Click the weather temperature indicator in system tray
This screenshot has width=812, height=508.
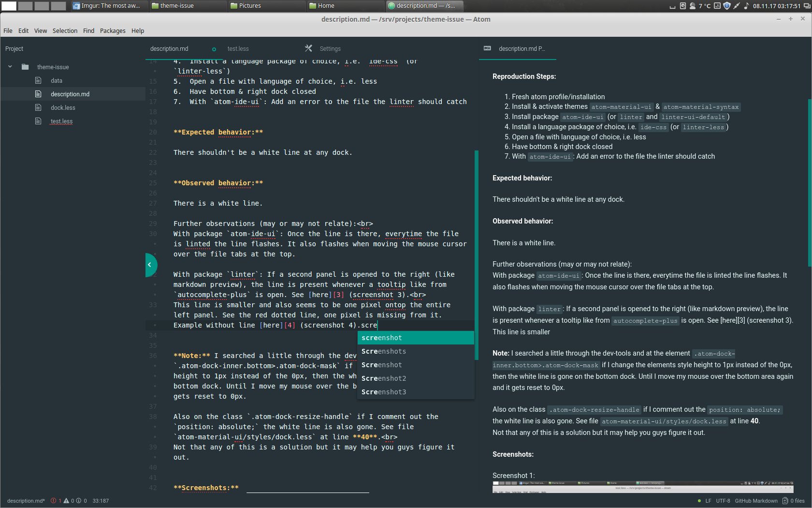[x=705, y=6]
